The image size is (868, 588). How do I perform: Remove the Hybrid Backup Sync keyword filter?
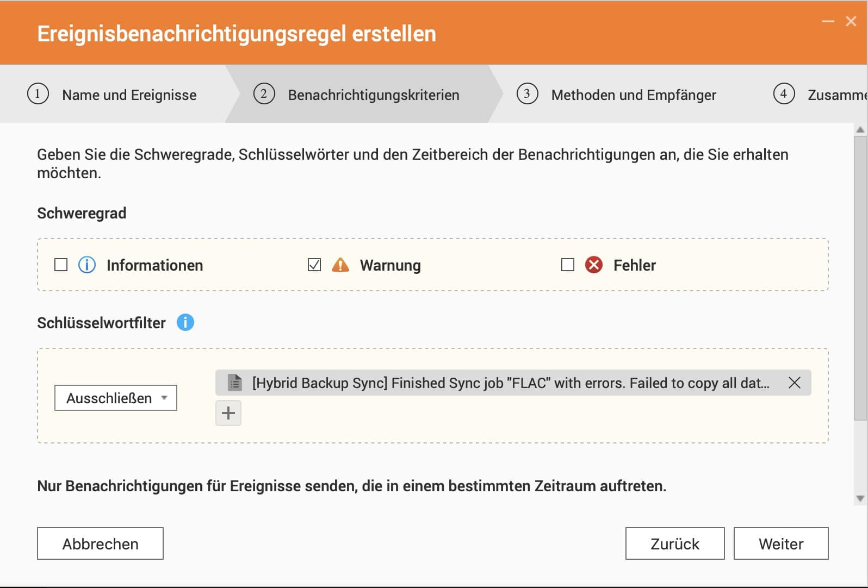[x=795, y=383]
